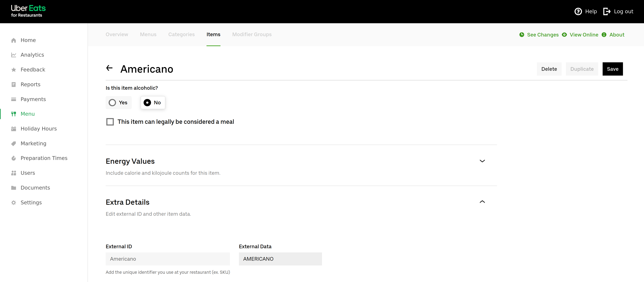Click the Analytics chart icon
Viewport: 644px width, 282px height.
click(x=14, y=55)
